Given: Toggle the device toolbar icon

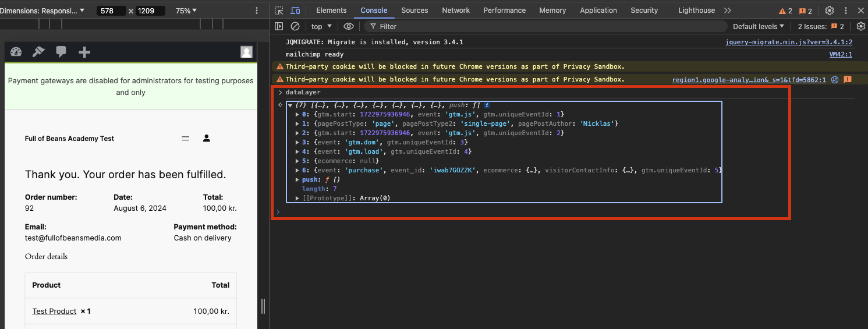Looking at the screenshot, I should click(x=296, y=10).
